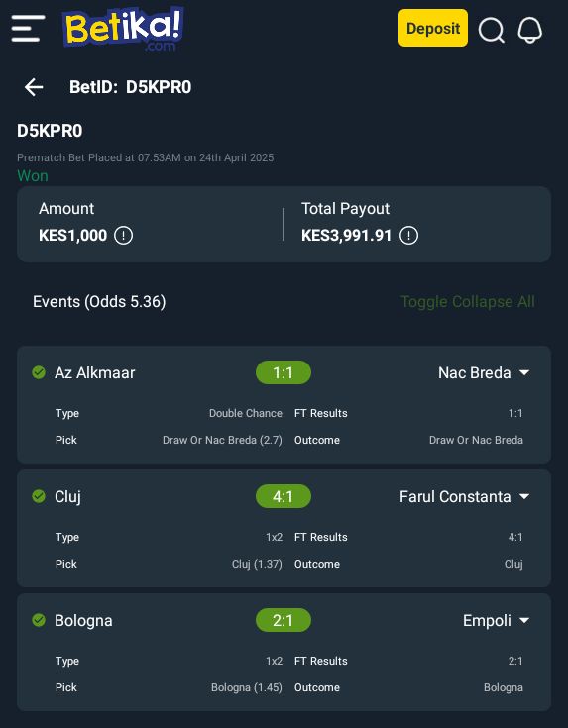This screenshot has height=728, width=568.
Task: Tap the 4:1 score badge
Action: [x=284, y=496]
